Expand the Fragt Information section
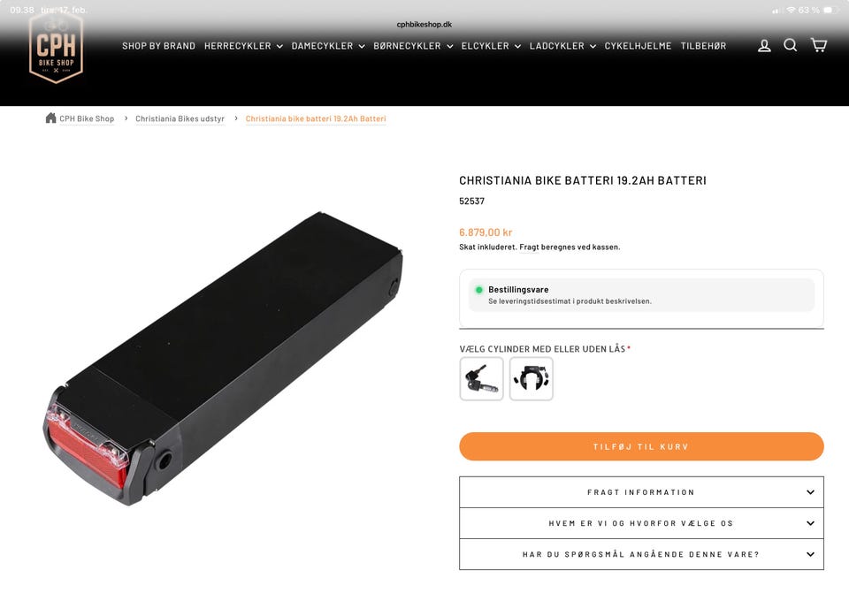The width and height of the screenshot is (849, 616). 642,492
